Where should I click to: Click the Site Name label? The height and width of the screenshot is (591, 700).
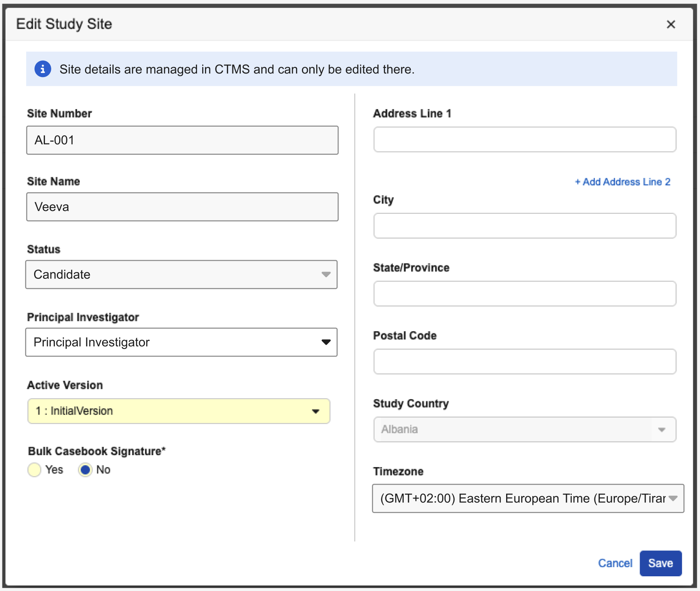[x=54, y=182]
